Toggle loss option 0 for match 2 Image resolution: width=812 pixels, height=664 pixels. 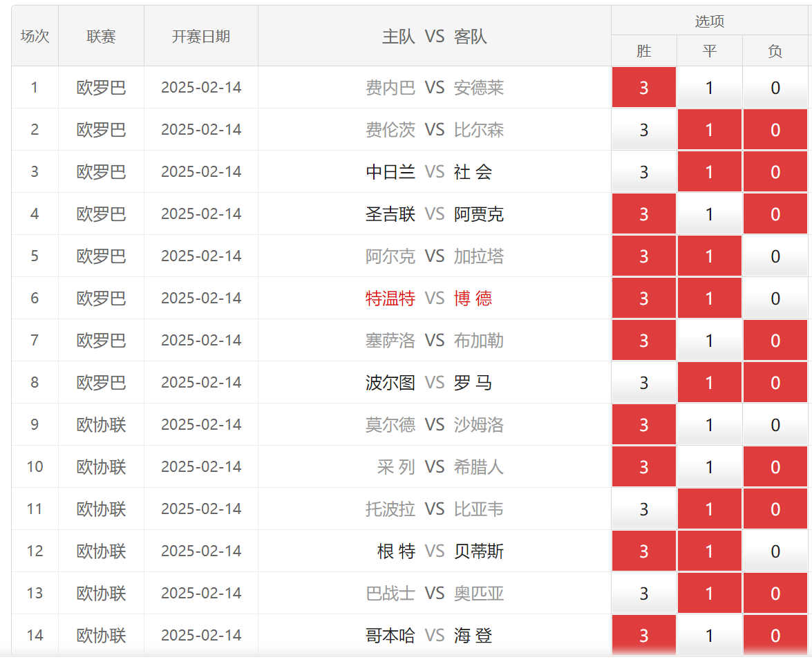775,129
